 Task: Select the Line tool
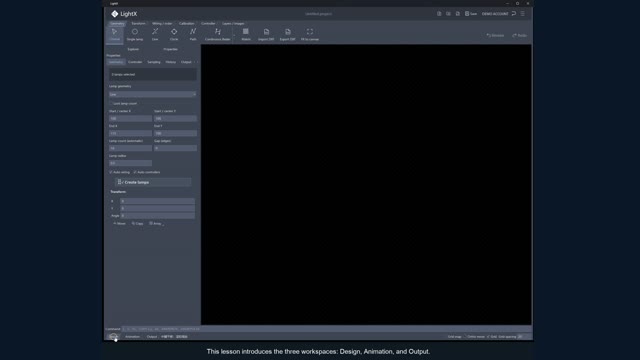(x=155, y=34)
